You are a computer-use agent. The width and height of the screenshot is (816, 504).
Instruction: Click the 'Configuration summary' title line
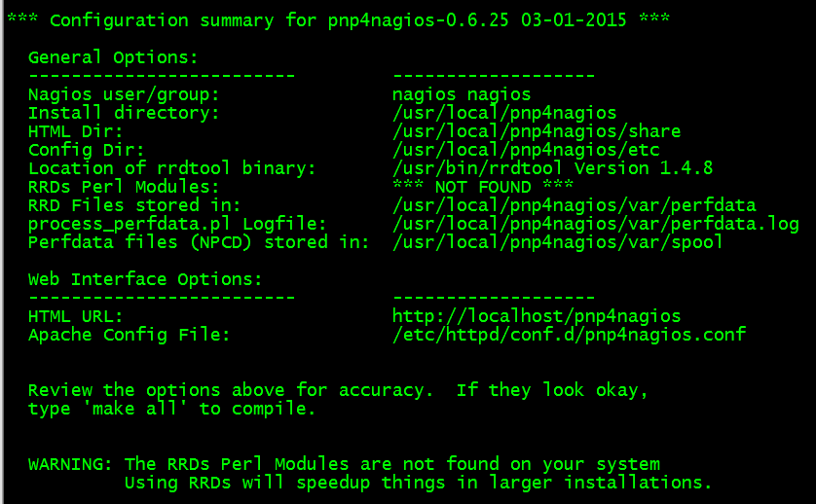[338, 19]
